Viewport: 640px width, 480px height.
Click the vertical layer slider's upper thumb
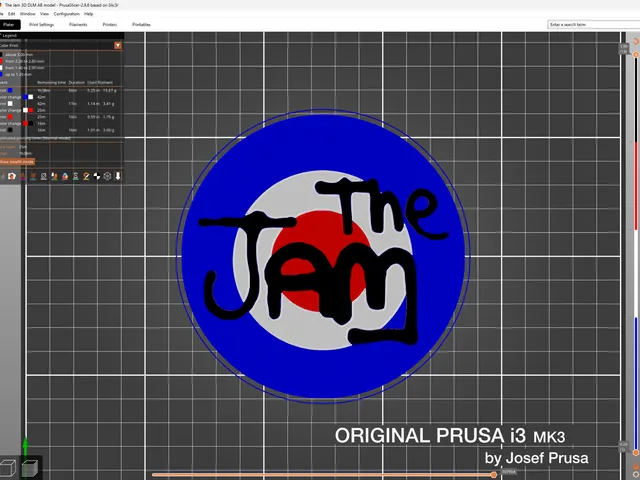[x=636, y=54]
